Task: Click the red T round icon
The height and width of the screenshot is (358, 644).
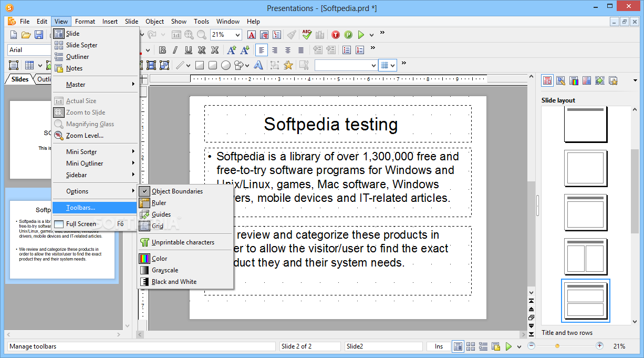Action: tap(336, 35)
